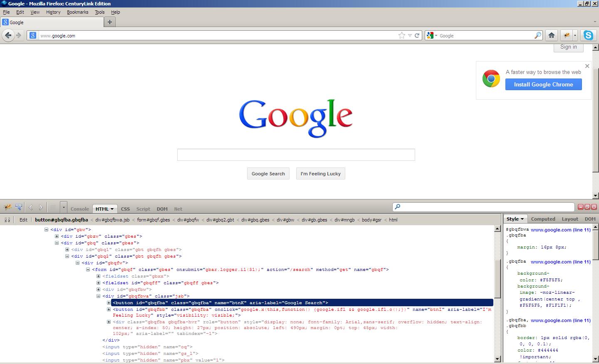Viewport: 599px width, 364px height.
Task: Click the browser forward arrow button
Action: coord(19,35)
